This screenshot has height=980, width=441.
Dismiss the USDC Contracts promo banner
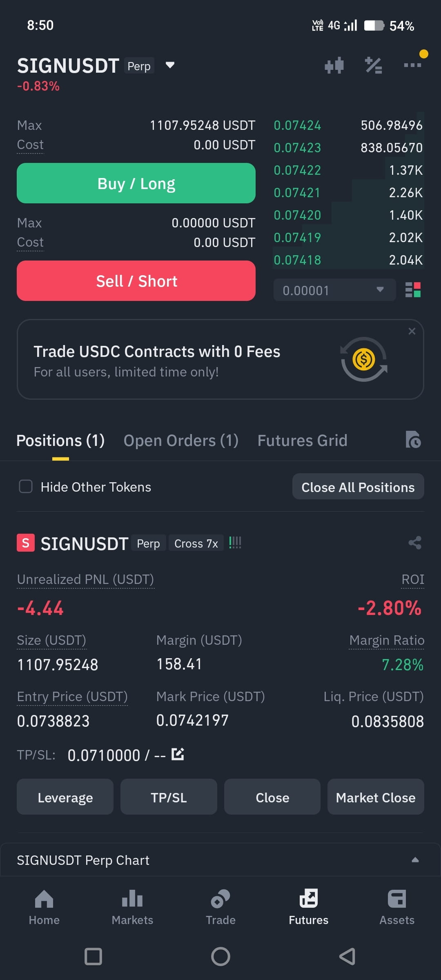(412, 331)
